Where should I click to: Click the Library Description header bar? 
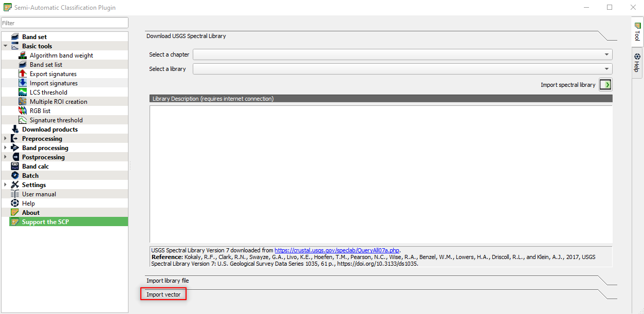click(381, 99)
